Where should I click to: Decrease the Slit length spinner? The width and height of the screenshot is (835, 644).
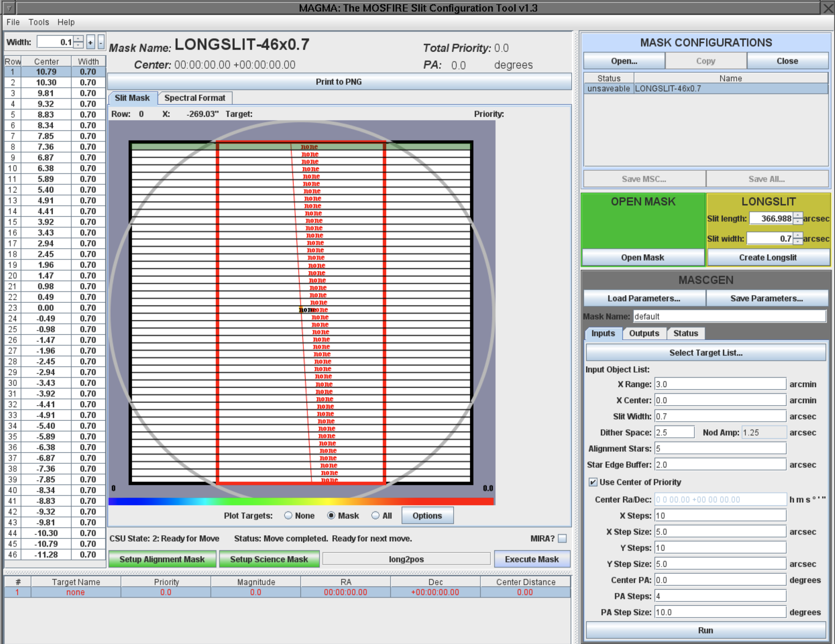798,222
